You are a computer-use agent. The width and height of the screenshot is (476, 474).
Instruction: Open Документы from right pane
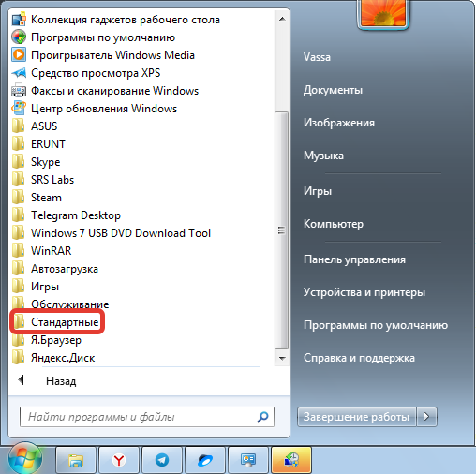coord(333,90)
